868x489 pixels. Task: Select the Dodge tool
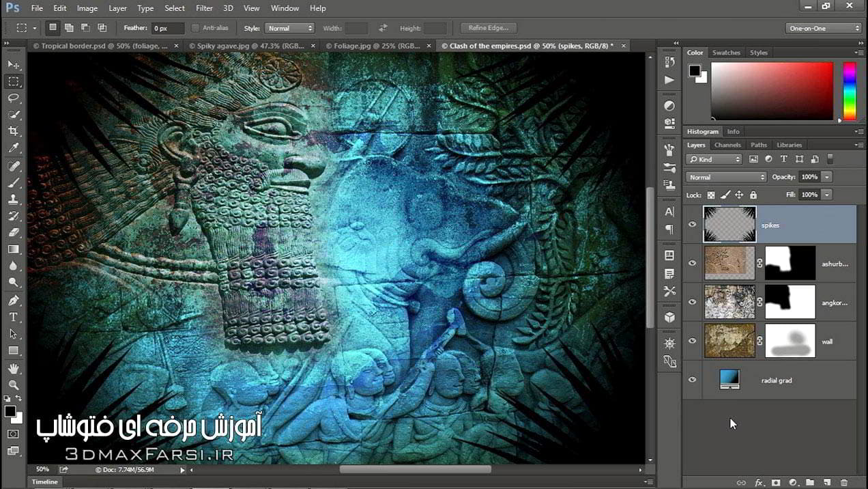click(x=14, y=282)
